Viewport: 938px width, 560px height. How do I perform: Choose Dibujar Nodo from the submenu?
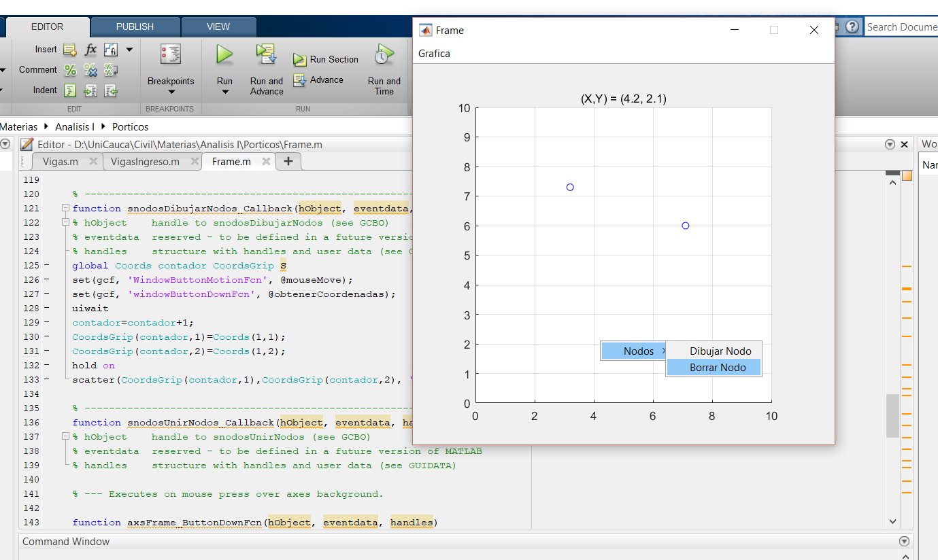pyautogui.click(x=714, y=351)
